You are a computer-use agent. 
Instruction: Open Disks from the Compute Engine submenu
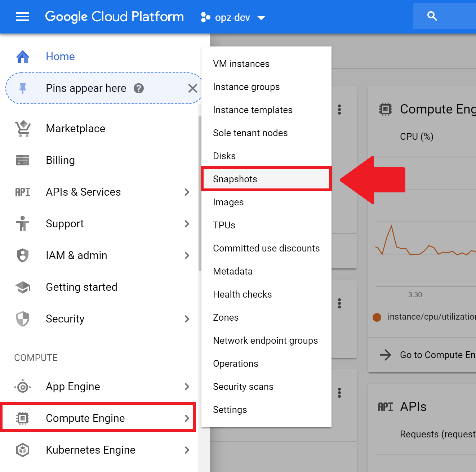click(266, 156)
